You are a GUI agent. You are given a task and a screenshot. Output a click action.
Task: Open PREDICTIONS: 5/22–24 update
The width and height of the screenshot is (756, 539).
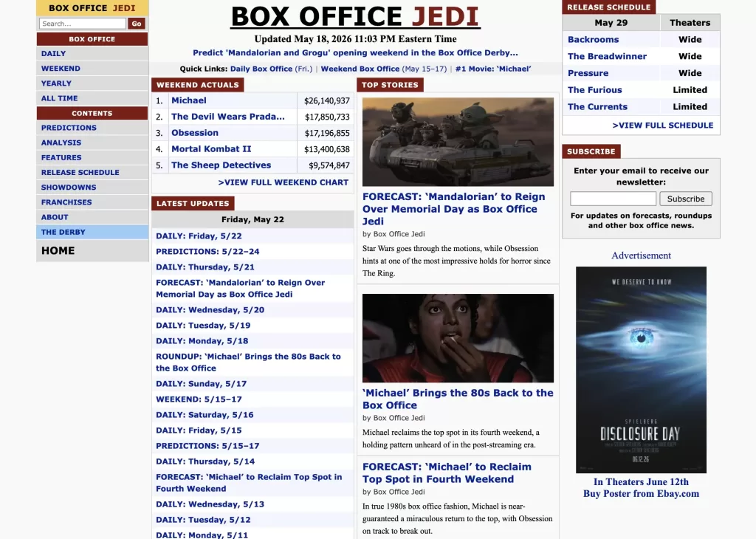tap(207, 252)
